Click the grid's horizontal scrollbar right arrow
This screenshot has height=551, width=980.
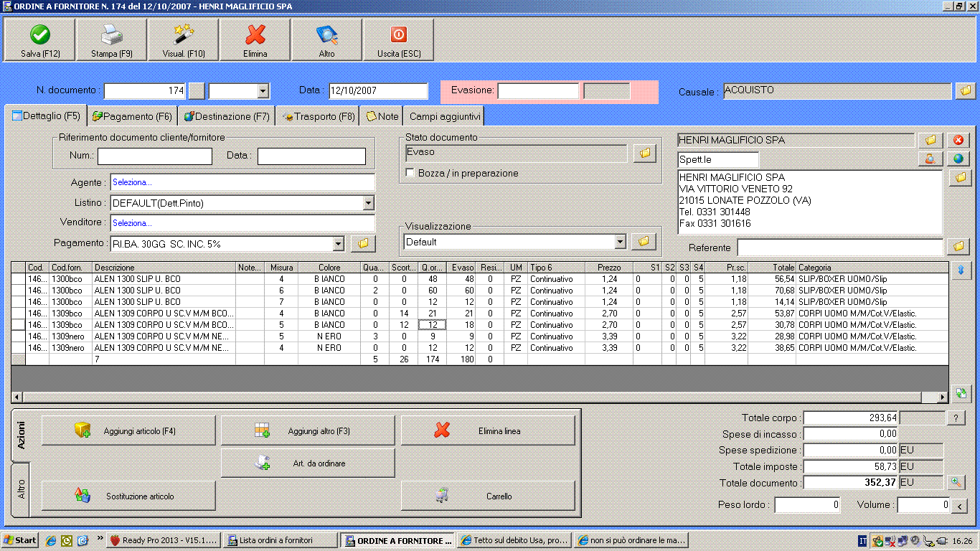click(943, 397)
